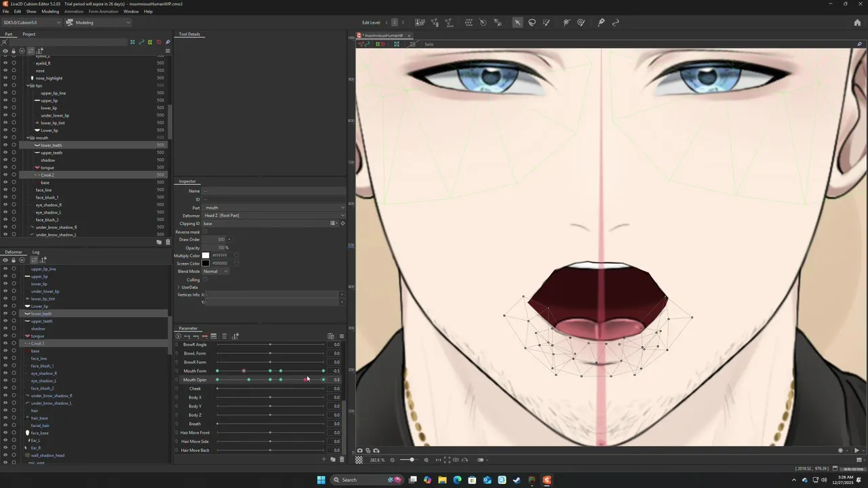Delete parameter using trash icon
868x488 pixels.
pos(341,460)
